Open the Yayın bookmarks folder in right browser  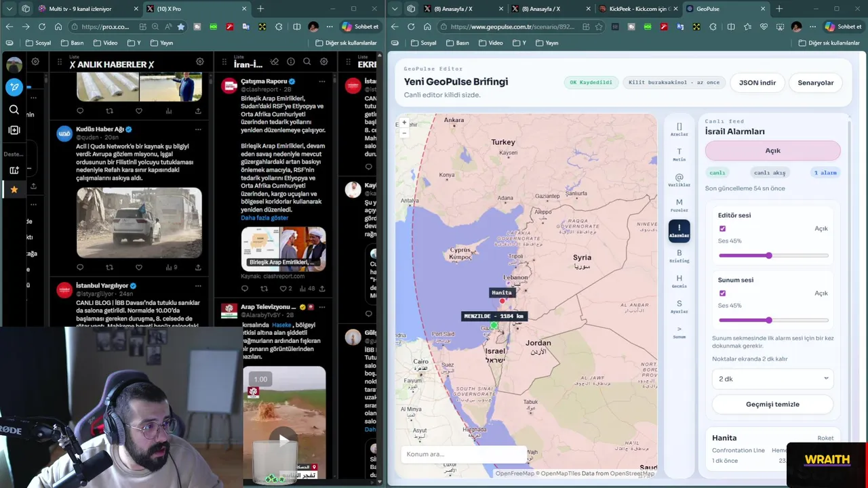[547, 43]
